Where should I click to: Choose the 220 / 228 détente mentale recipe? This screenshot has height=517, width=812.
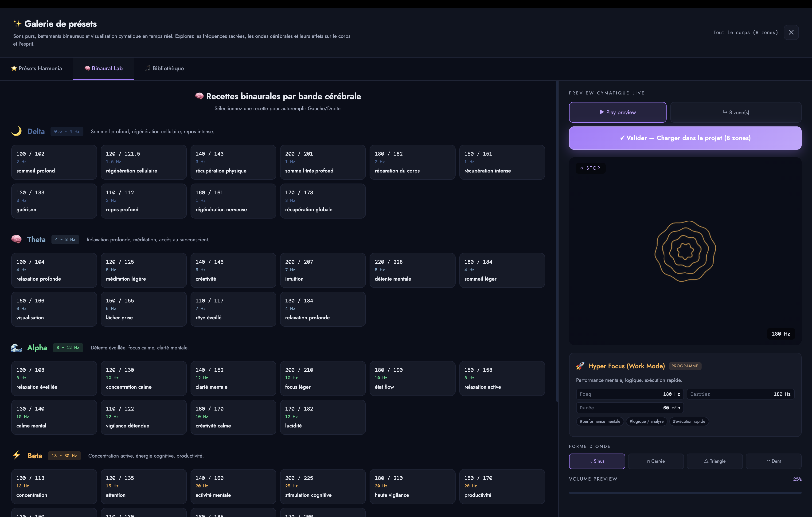pyautogui.click(x=412, y=270)
